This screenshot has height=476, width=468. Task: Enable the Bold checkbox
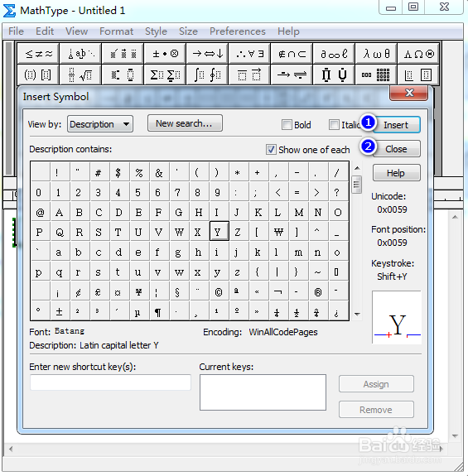click(x=287, y=124)
